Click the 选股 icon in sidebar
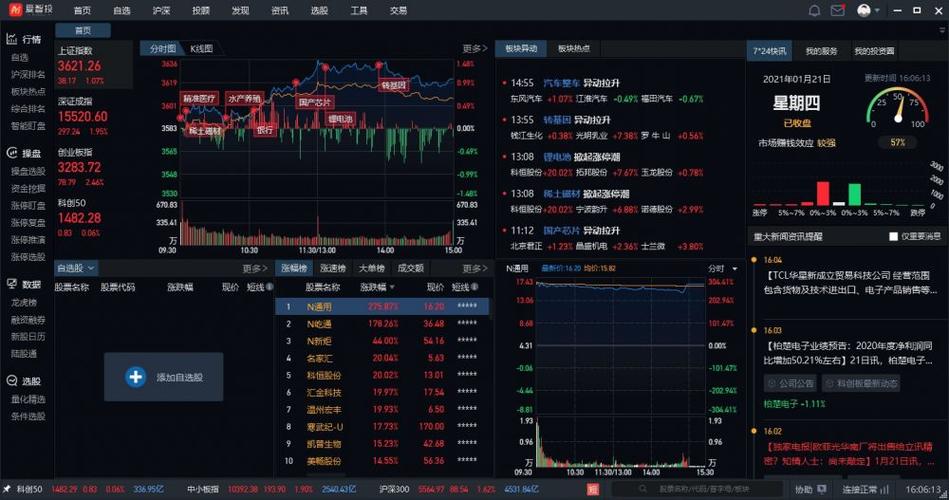The image size is (949, 500). 11,380
